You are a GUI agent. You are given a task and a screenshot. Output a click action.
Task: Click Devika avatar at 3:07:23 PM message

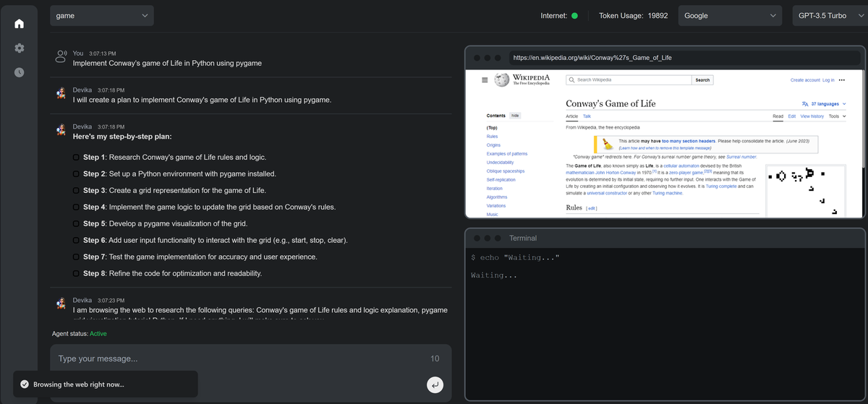pyautogui.click(x=61, y=303)
